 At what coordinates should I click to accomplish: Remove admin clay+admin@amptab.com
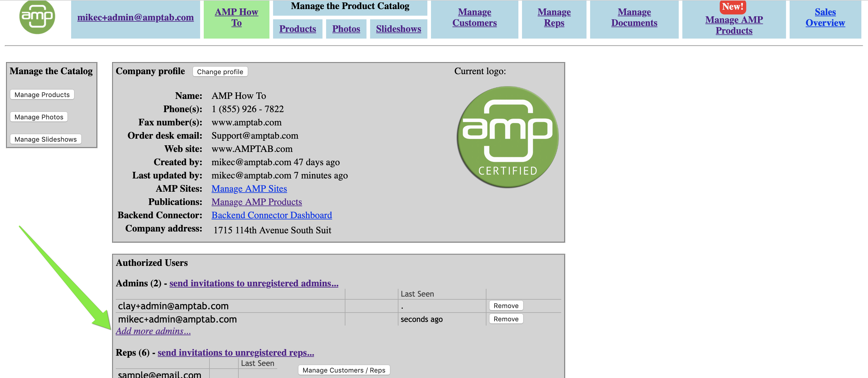(x=506, y=306)
